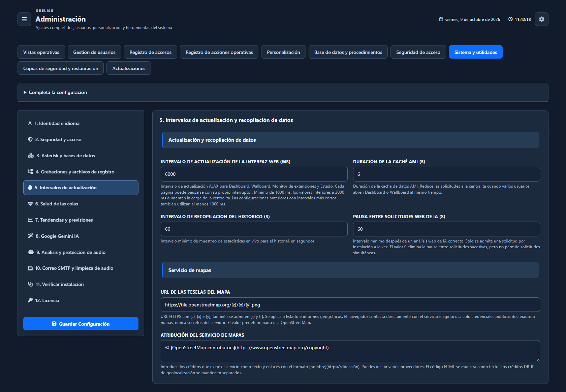This screenshot has width=566, height=392.
Task: Open the Registro de accesos tab
Action: tap(151, 52)
